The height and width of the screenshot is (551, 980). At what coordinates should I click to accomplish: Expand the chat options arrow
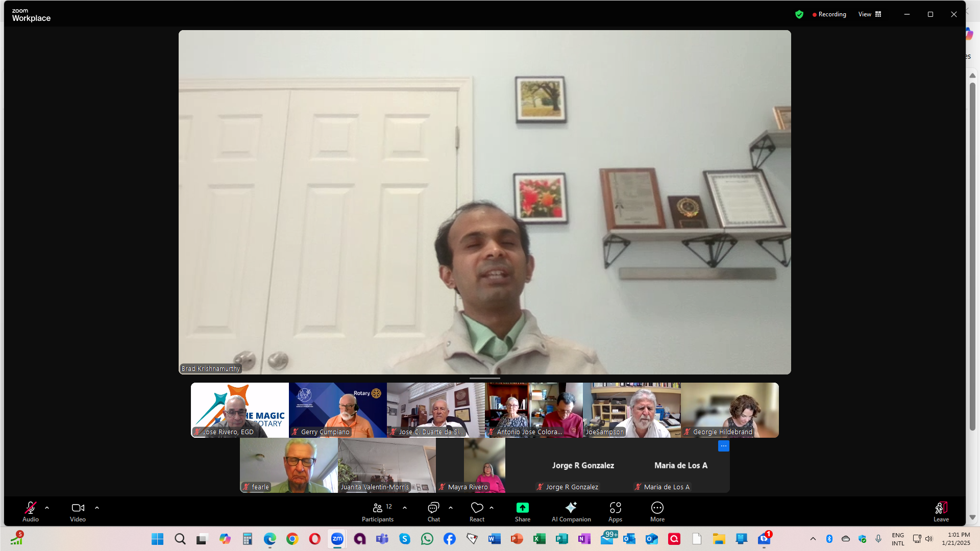[x=451, y=508]
